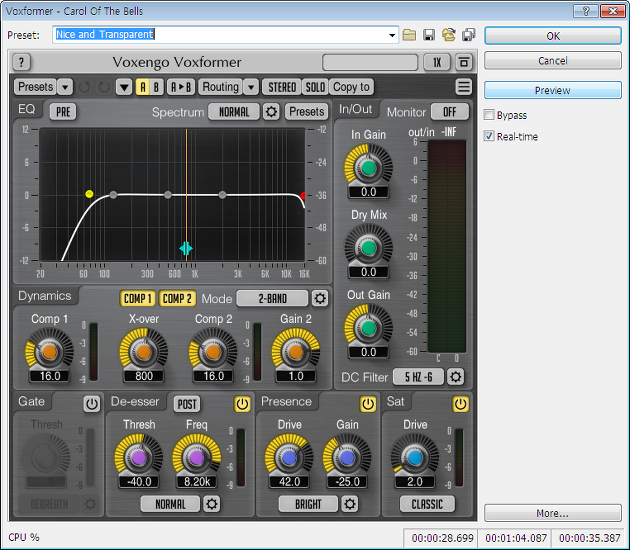Screen dimensions: 630x550
Task: Open the Routing dropdown arrow
Action: pos(251,87)
